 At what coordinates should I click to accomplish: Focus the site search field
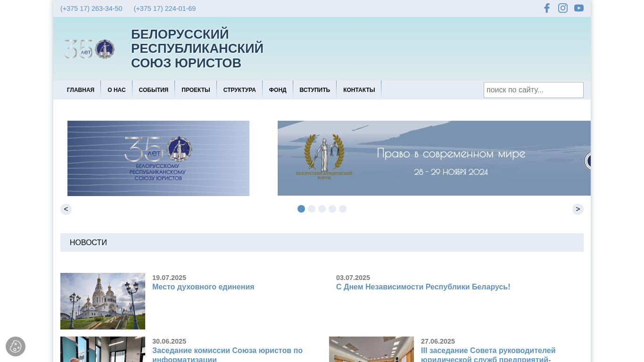[x=534, y=90]
